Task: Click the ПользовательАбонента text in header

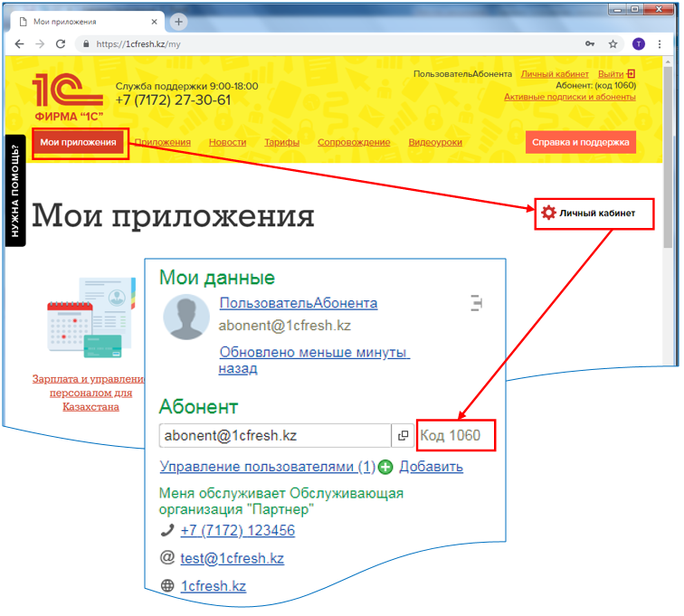Action: click(462, 74)
